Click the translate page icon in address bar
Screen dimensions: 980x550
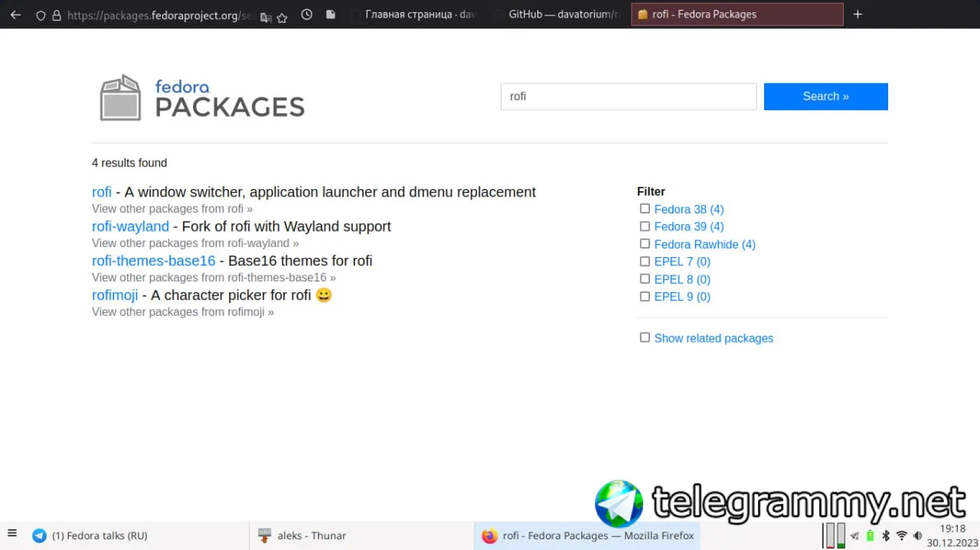266,16
